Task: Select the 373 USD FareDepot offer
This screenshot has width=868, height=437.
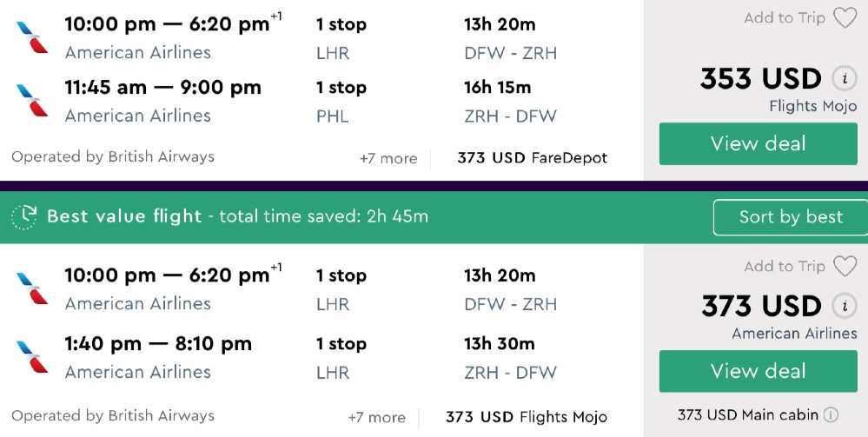Action: pyautogui.click(x=532, y=158)
